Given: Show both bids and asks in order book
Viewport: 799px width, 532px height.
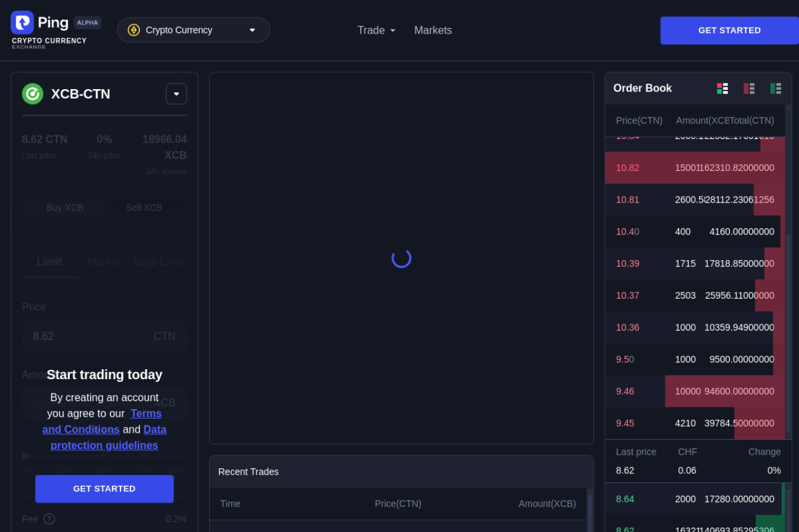Looking at the screenshot, I should tap(722, 89).
